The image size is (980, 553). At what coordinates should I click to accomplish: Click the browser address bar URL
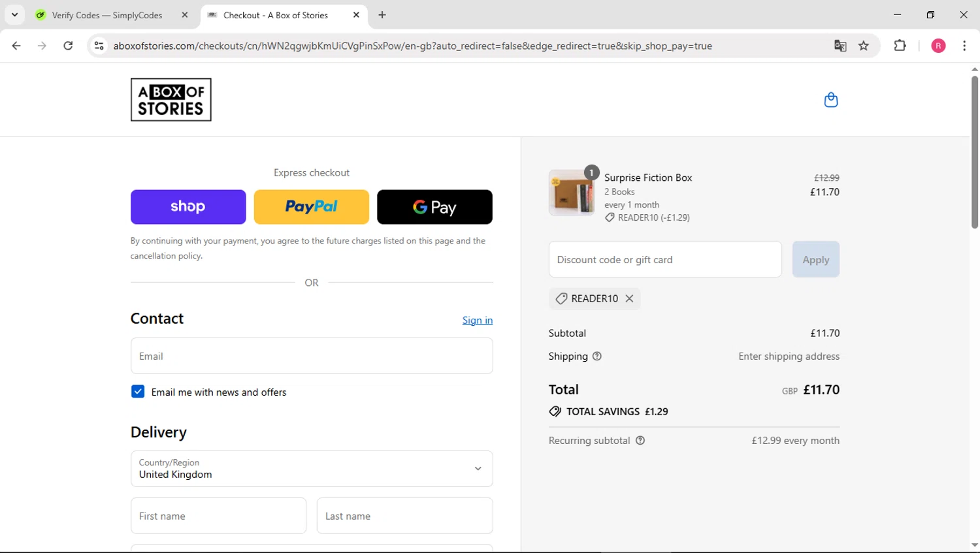pos(412,46)
